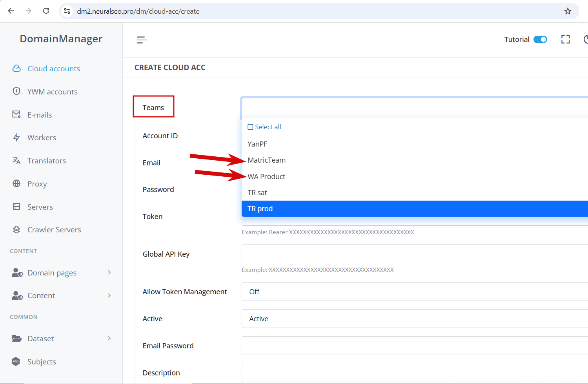Check the Select all checkbox
This screenshot has width=588, height=384.
point(250,127)
